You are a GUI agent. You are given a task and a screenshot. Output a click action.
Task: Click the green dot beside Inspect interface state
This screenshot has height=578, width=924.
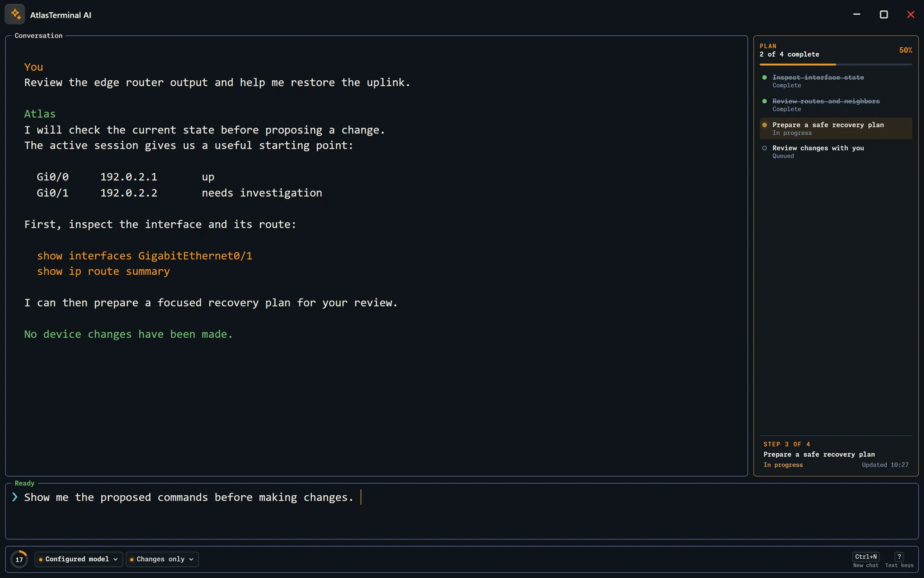point(764,78)
